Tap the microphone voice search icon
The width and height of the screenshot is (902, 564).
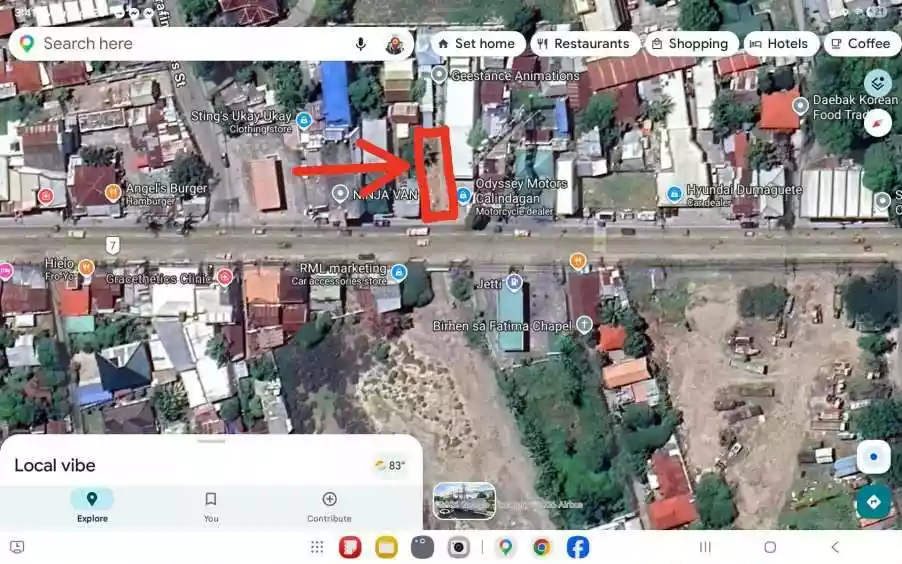(361, 44)
